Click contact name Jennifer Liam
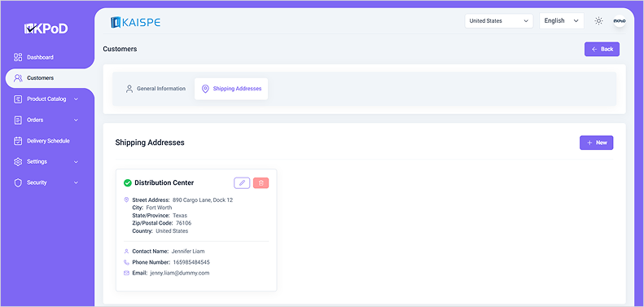The image size is (644, 307). coord(188,251)
